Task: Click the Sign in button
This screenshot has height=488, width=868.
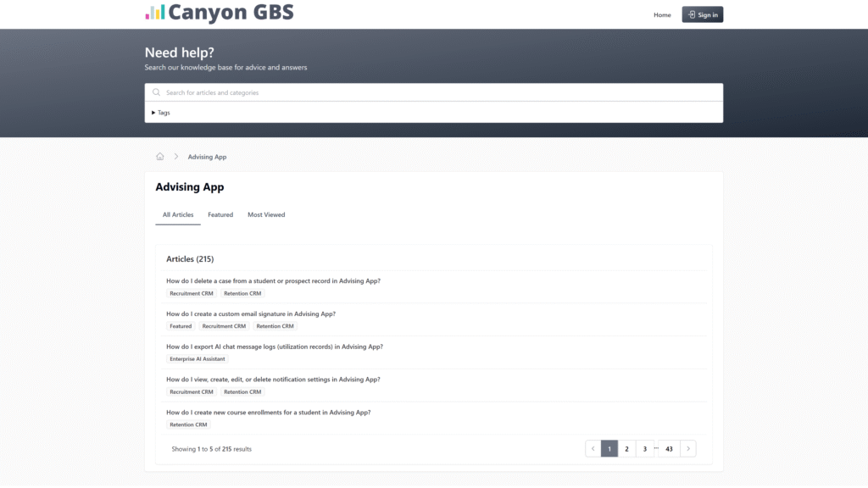Action: [702, 14]
